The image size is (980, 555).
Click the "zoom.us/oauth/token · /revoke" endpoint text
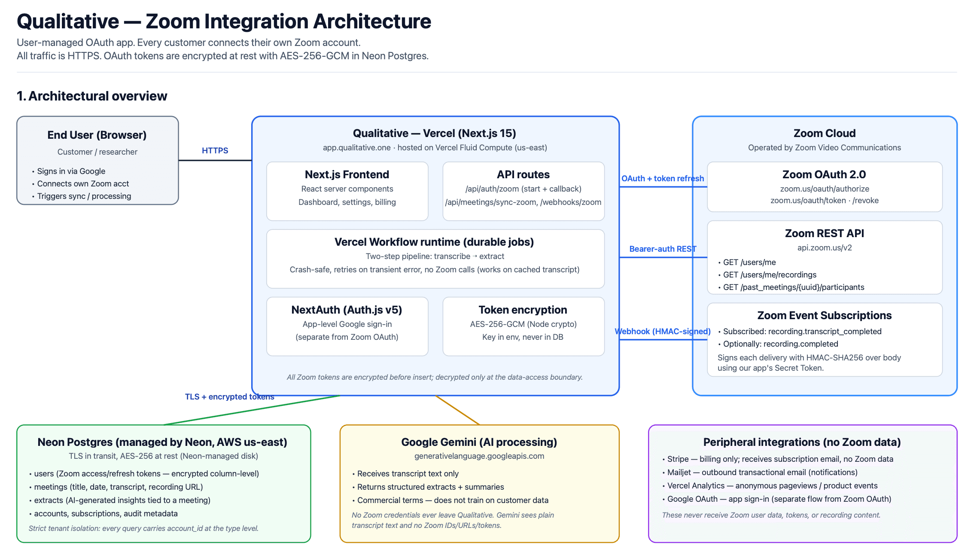click(x=825, y=200)
